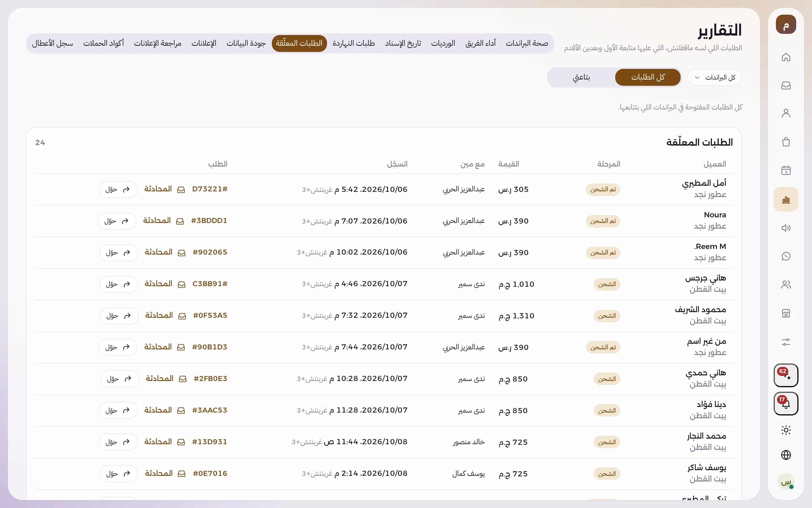Image resolution: width=812 pixels, height=508 pixels.
Task: Open the WhatsApp chat icon
Action: point(786,256)
